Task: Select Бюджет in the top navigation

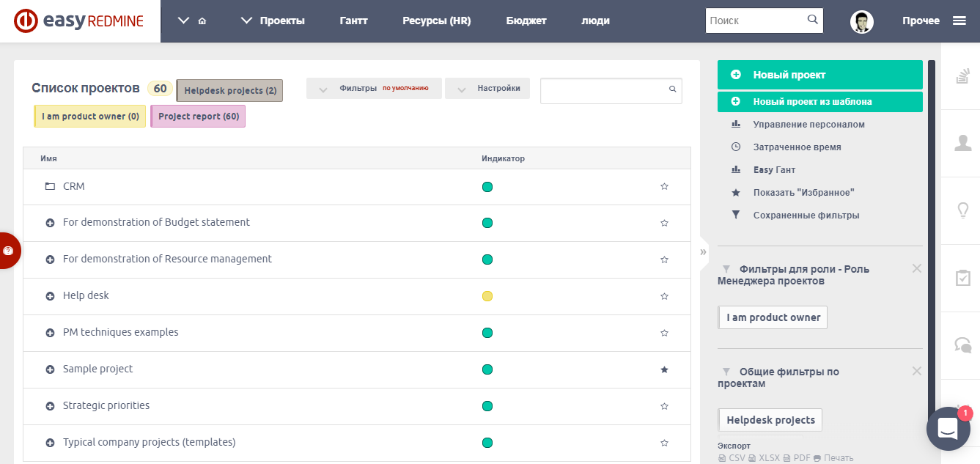Action: [526, 21]
